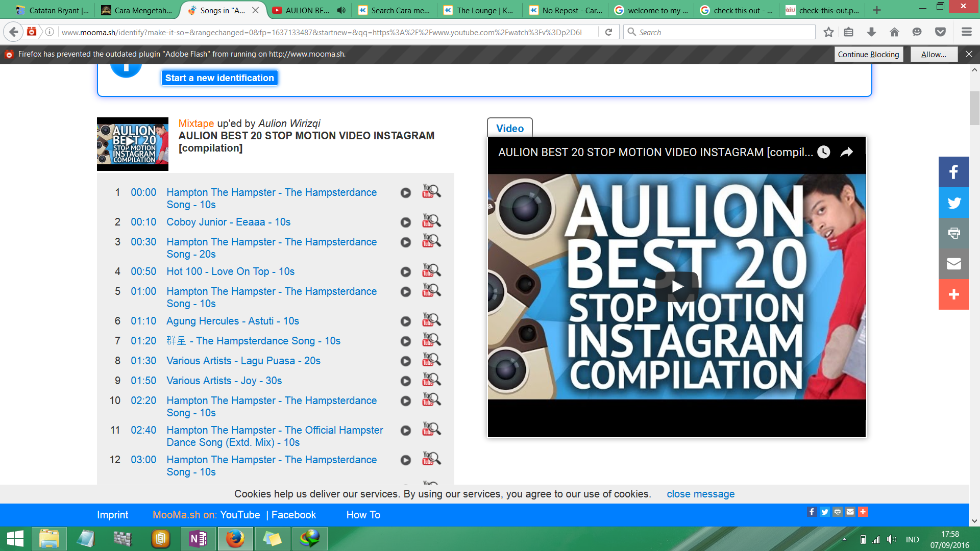Go to Firefox home page
Screen dimensions: 980x551
pyautogui.click(x=894, y=32)
